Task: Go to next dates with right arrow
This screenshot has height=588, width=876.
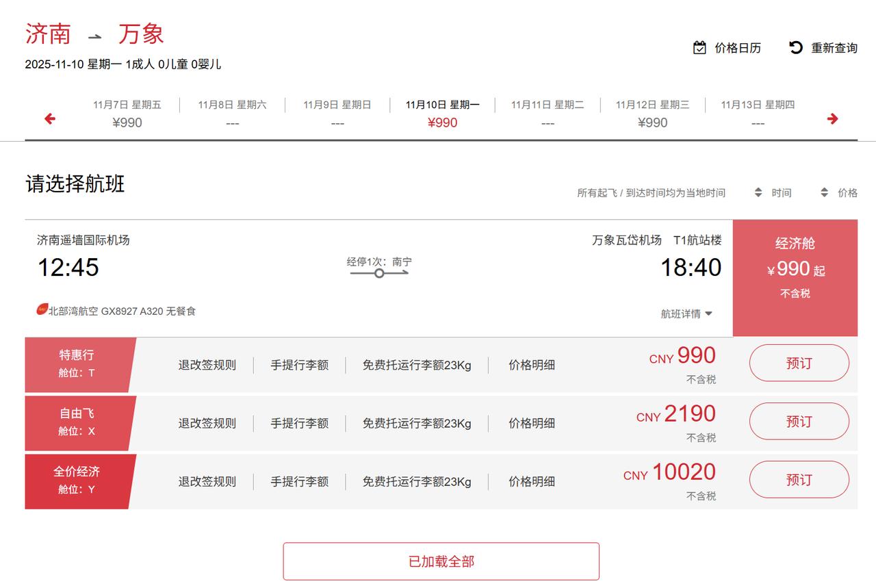Action: pos(832,119)
